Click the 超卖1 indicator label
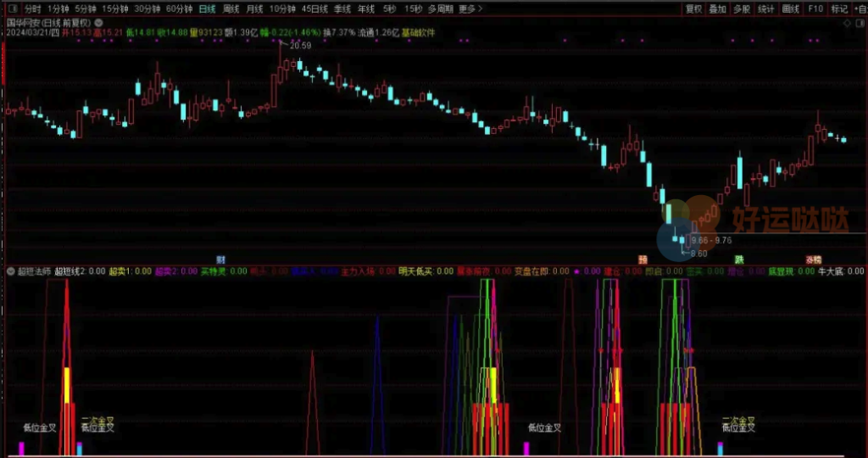 pyautogui.click(x=130, y=271)
